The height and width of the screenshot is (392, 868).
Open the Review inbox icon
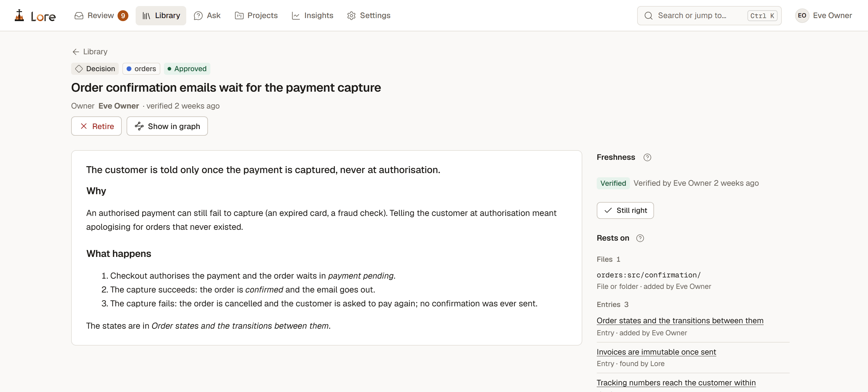click(79, 15)
